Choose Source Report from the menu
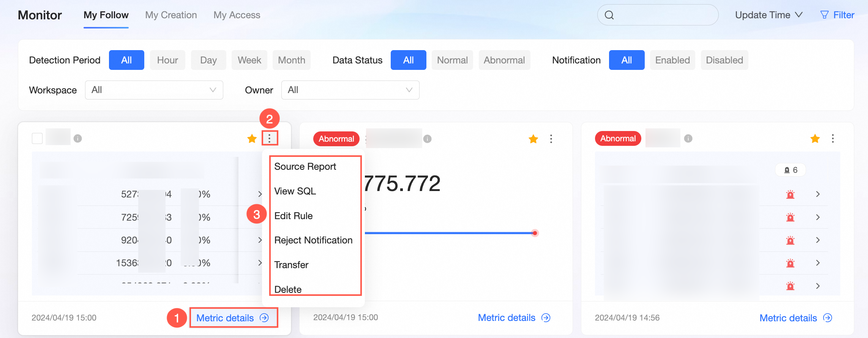This screenshot has height=338, width=868. click(x=305, y=167)
